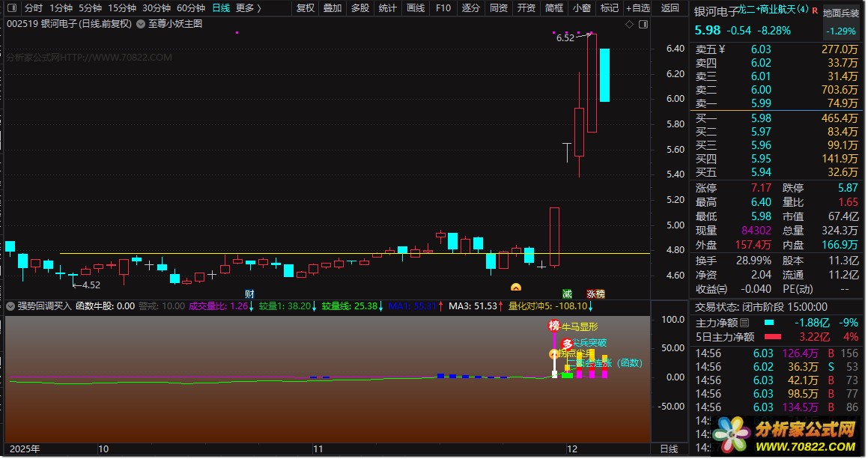Switch to the 分时 intraday tab
The width and height of the screenshot is (868, 459).
pyautogui.click(x=34, y=8)
